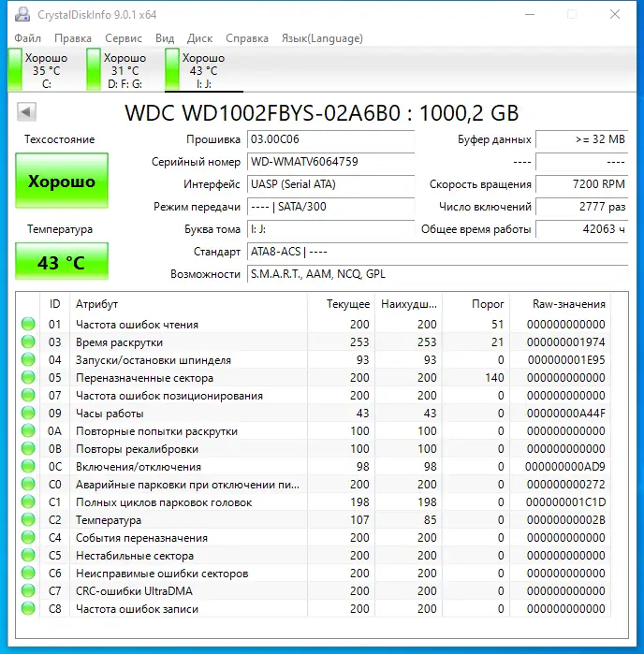The width and height of the screenshot is (644, 654).
Task: Click the CrystalDiskInfo app icon in title bar
Action: [22, 15]
